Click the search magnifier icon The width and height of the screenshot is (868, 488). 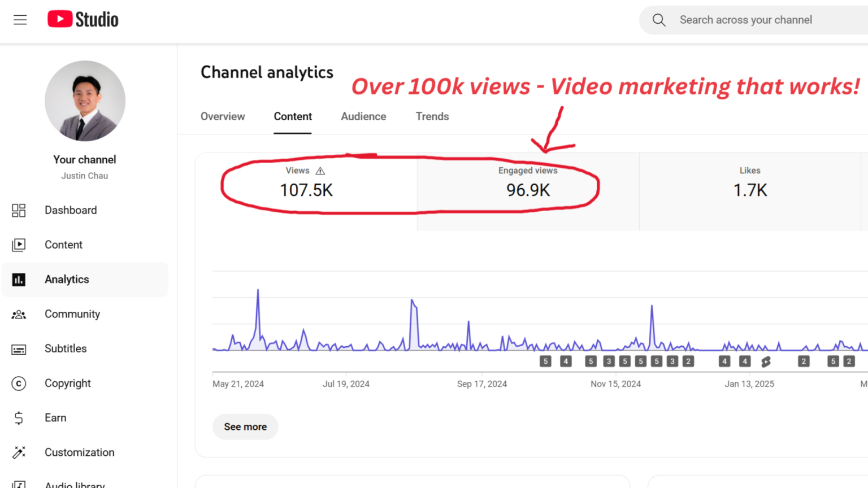(x=659, y=20)
